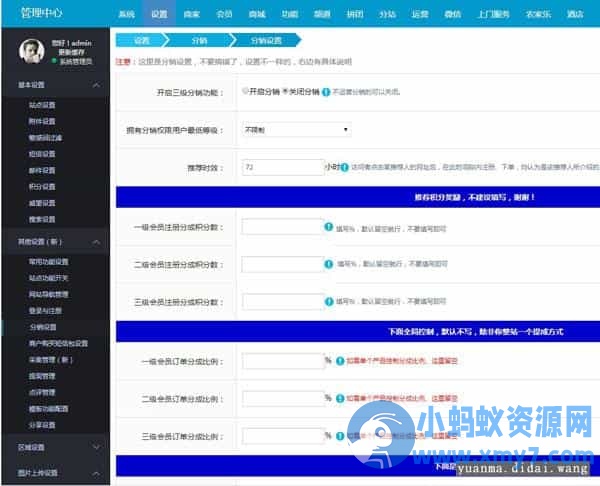600x486 pixels.
Task: Click the 管理中心 header title
Action: (41, 13)
